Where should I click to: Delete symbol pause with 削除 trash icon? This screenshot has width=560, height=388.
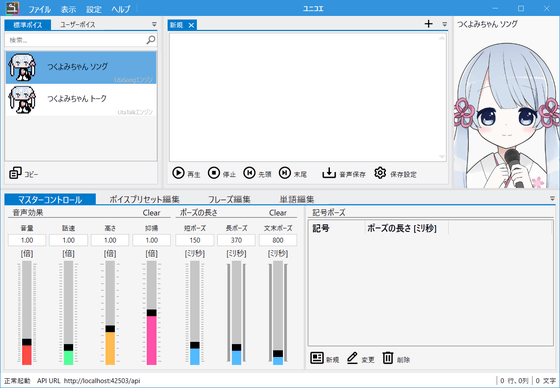388,358
